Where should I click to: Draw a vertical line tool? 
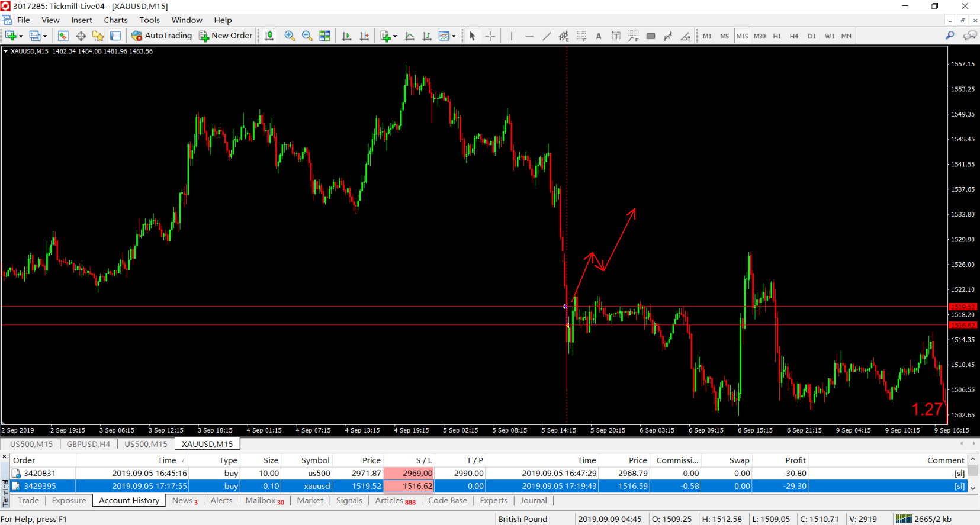pos(511,36)
